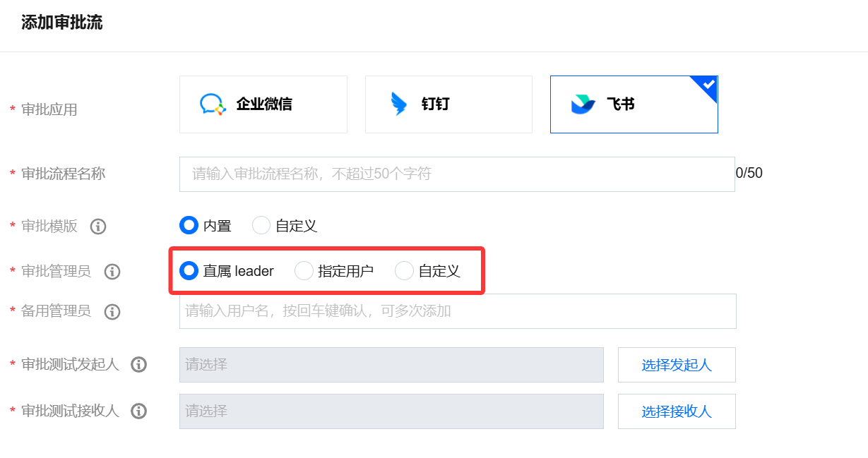Click info icon next to 备用管理员
The image size is (868, 458).
(112, 312)
